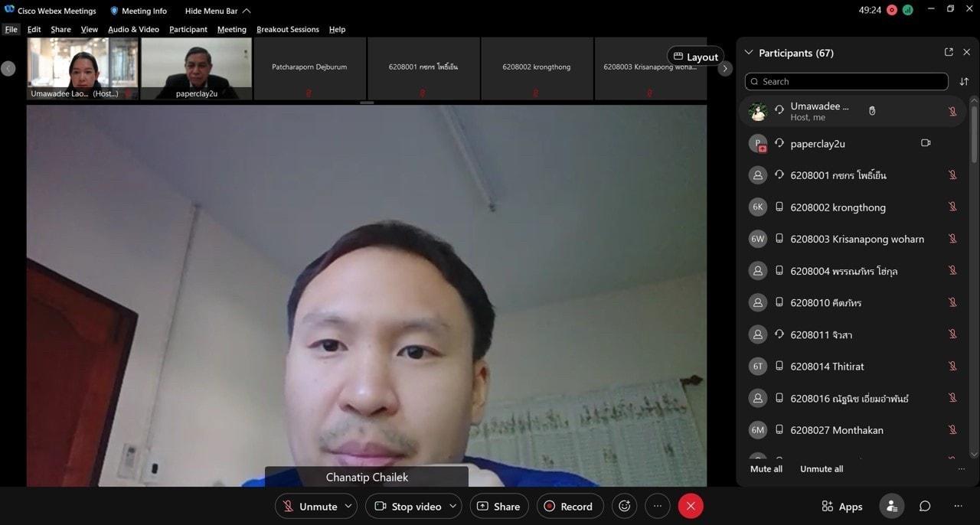This screenshot has width=980, height=525.
Task: Collapse the menu bar via Hide Menu Bar
Action: [x=217, y=11]
